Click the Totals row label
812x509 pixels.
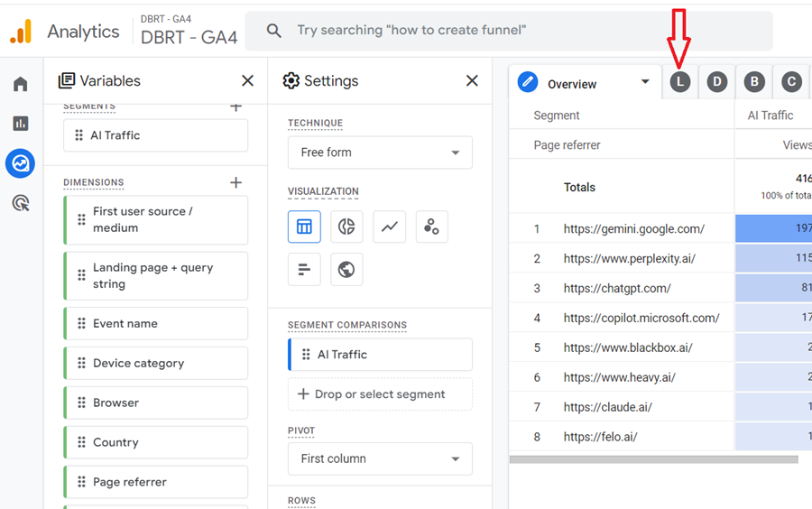(579, 188)
